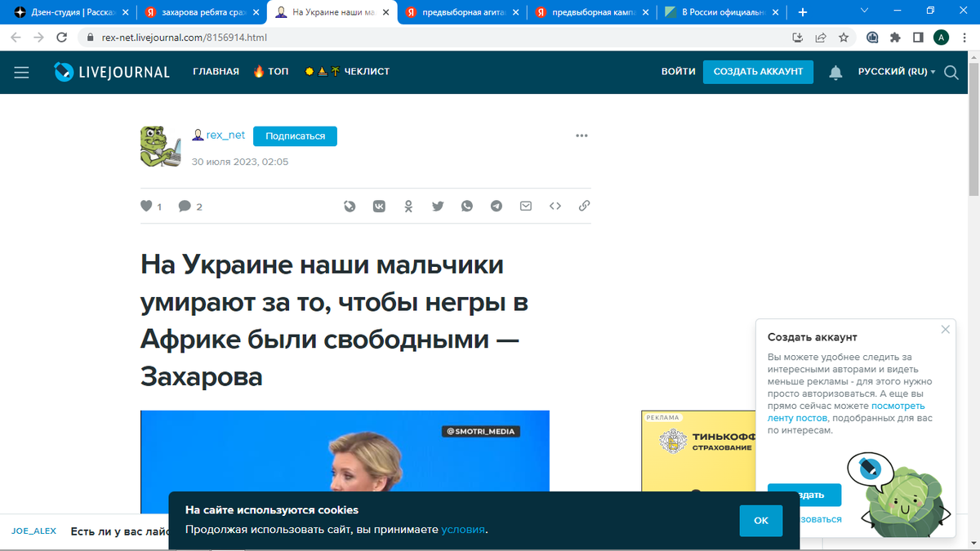Open Chrome profile A avatar
980x551 pixels.
(x=941, y=38)
